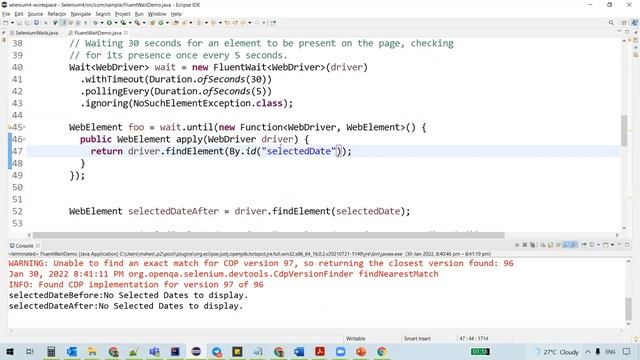Click the New file icon in toolbar
Image resolution: width=640 pixels, height=360 pixels.
pyautogui.click(x=5, y=22)
